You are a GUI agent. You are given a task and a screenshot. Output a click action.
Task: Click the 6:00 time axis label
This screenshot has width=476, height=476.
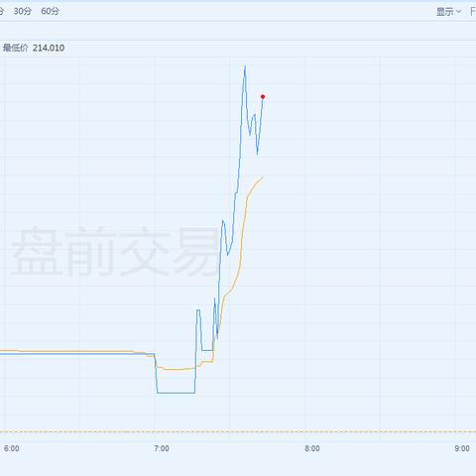pos(12,448)
